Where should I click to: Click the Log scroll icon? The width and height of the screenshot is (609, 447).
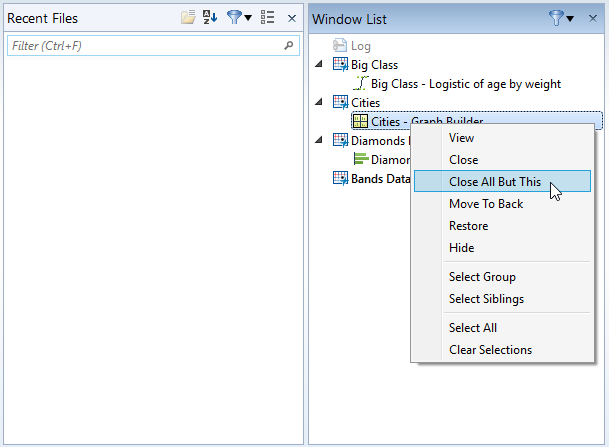[339, 45]
